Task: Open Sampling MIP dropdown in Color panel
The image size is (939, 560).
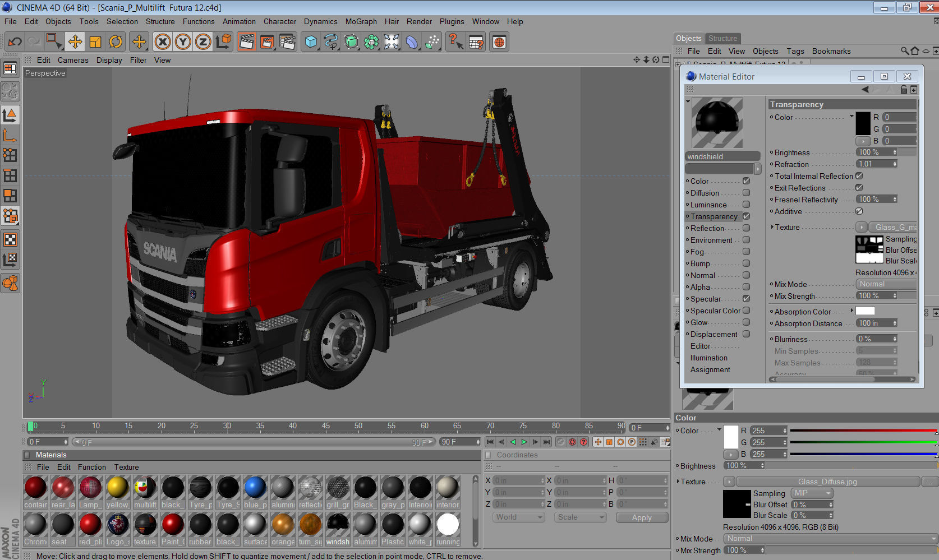Action: [812, 493]
